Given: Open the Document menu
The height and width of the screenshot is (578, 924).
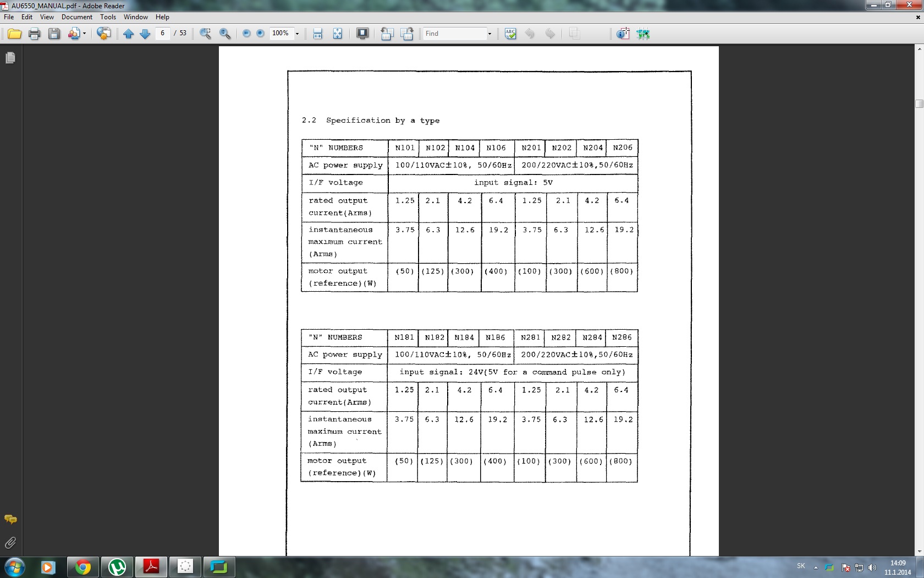Looking at the screenshot, I should (x=76, y=17).
